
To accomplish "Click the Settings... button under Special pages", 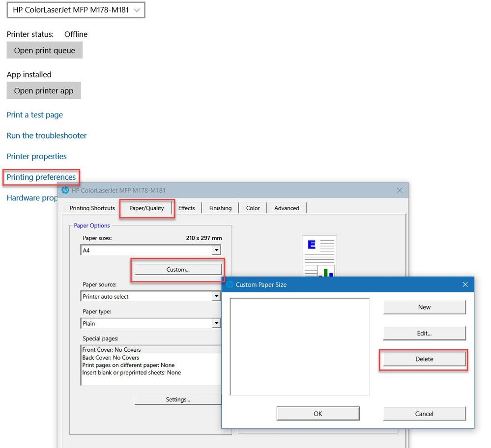I will click(x=178, y=399).
